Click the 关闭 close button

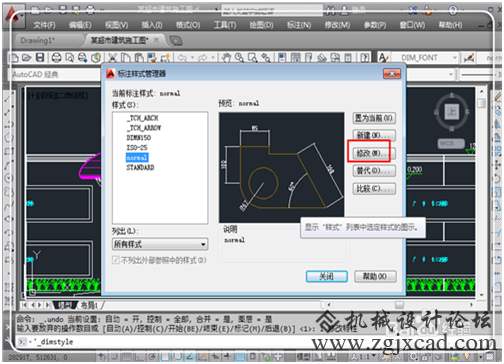click(x=326, y=276)
